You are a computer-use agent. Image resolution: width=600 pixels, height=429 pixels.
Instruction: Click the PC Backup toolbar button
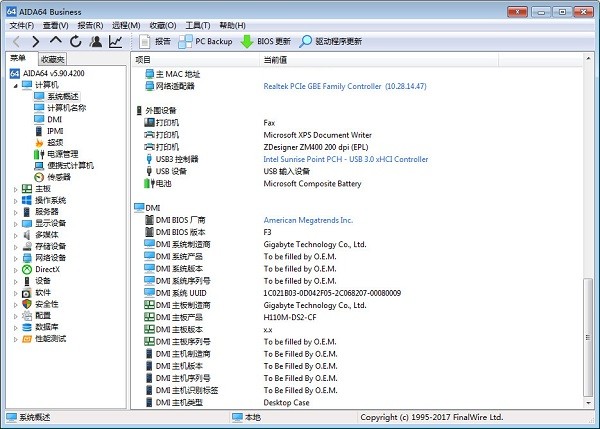(x=205, y=42)
